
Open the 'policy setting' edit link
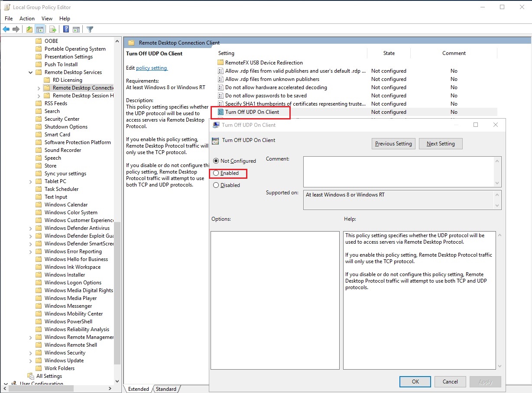152,68
